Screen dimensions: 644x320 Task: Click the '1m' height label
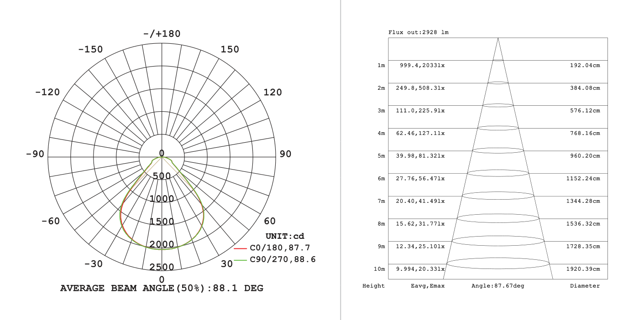[381, 66]
